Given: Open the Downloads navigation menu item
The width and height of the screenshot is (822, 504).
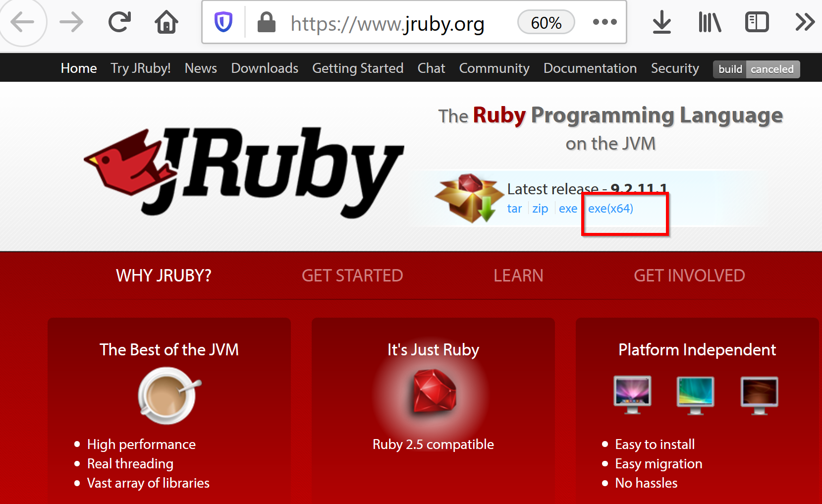Looking at the screenshot, I should 265,68.
